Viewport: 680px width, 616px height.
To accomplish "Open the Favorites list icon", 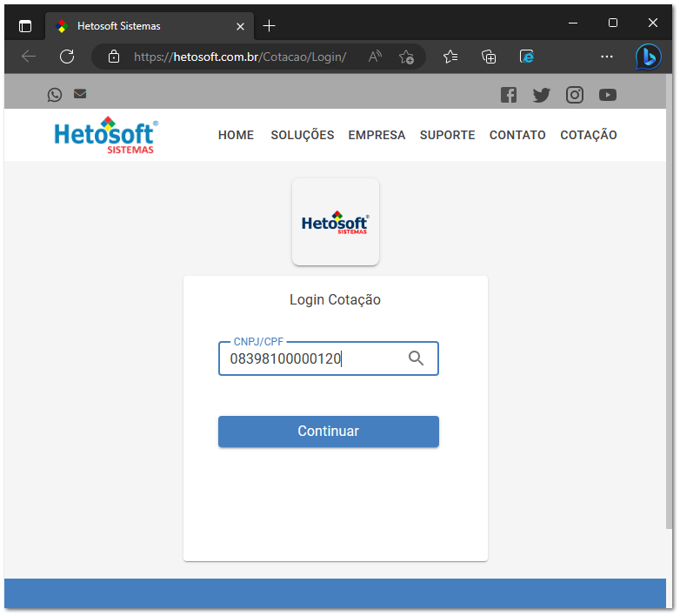I will 450,57.
